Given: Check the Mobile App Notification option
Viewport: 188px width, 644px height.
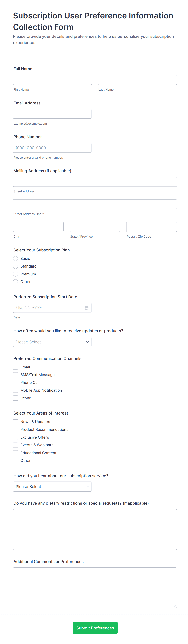Looking at the screenshot, I should pos(16,390).
